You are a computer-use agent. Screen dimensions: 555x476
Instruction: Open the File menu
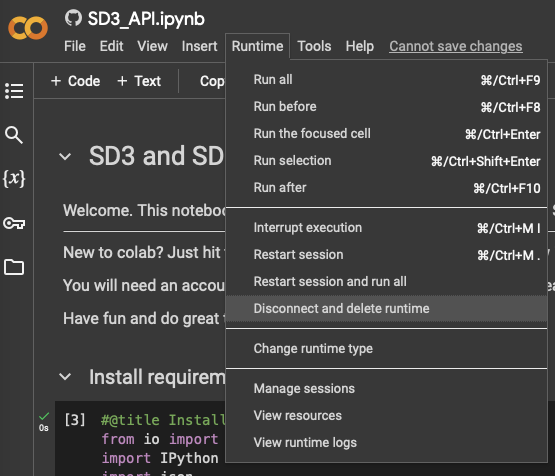75,46
